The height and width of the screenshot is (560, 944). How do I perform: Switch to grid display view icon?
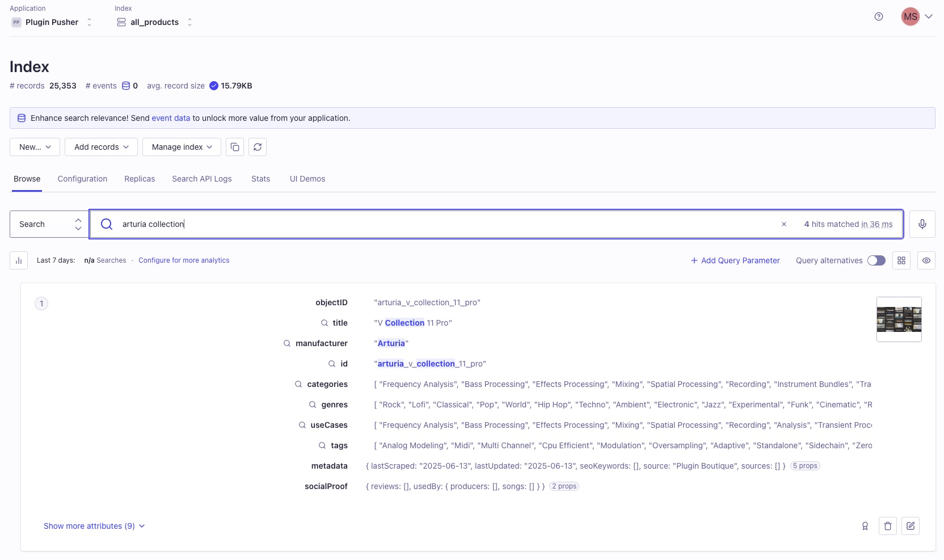point(901,260)
